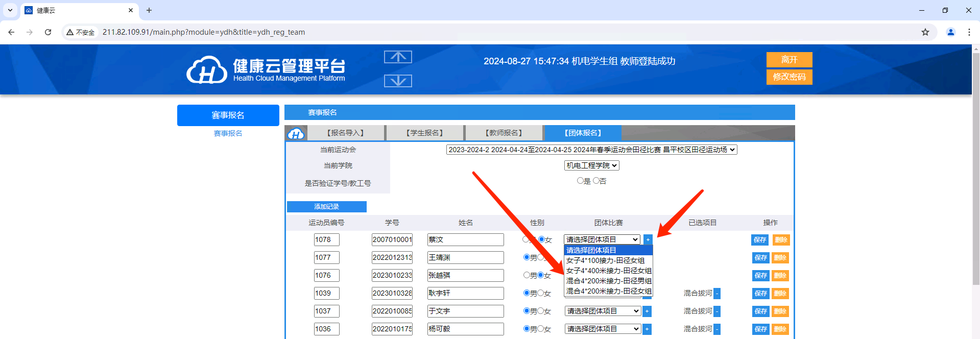
Task: Remove 混合拔河 from row 1039 with minus
Action: [x=717, y=294]
